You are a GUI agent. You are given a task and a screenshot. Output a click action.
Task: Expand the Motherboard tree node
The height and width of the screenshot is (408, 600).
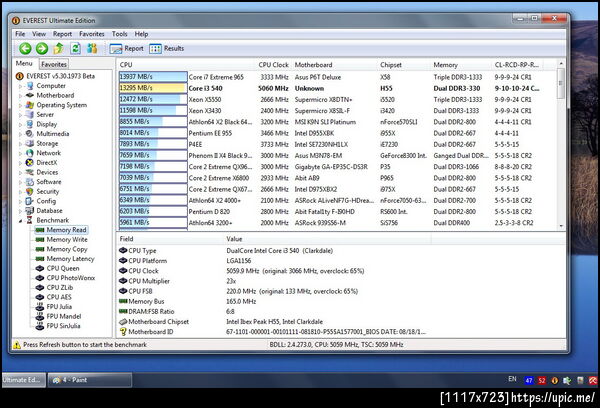coord(21,96)
